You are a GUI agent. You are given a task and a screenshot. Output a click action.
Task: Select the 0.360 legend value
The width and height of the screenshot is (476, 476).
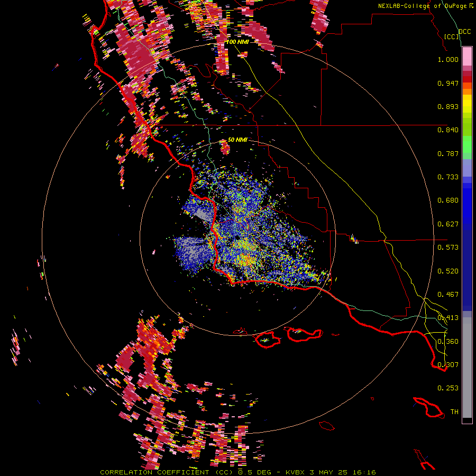448,342
